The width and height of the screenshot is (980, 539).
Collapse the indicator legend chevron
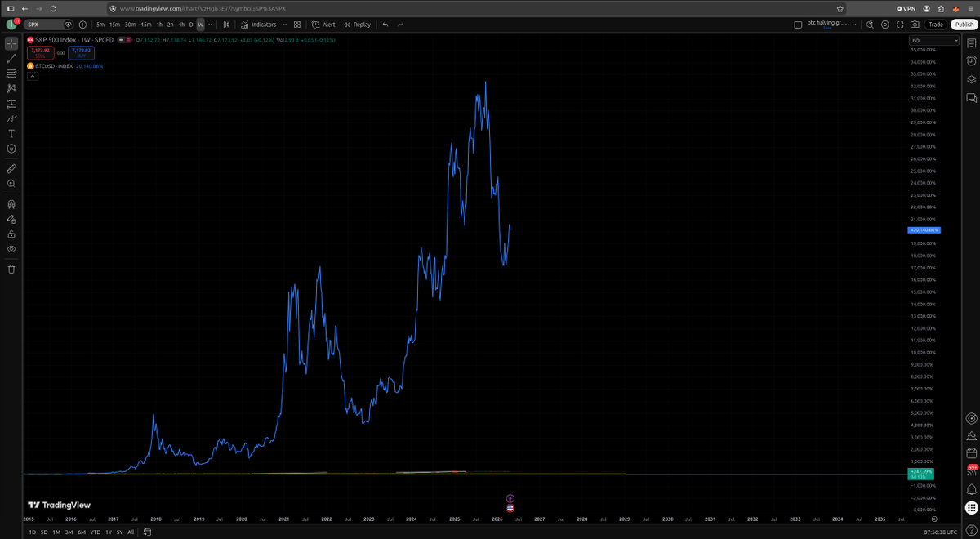click(33, 76)
